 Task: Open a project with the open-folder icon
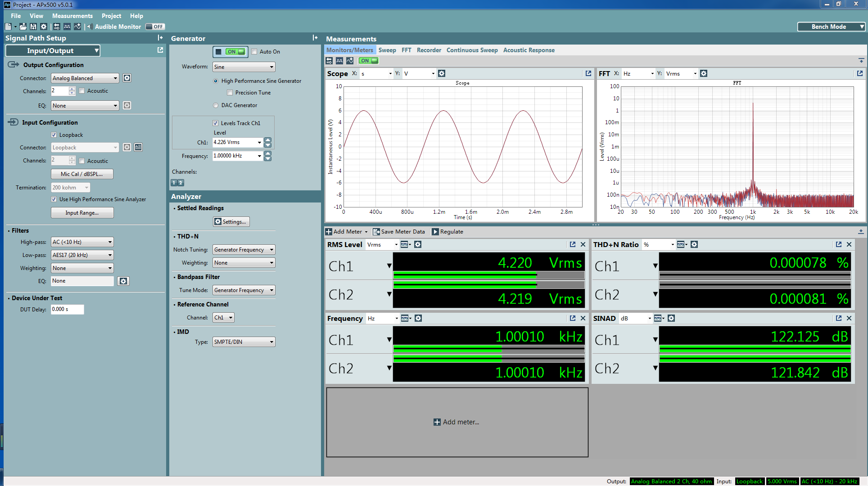(23, 27)
